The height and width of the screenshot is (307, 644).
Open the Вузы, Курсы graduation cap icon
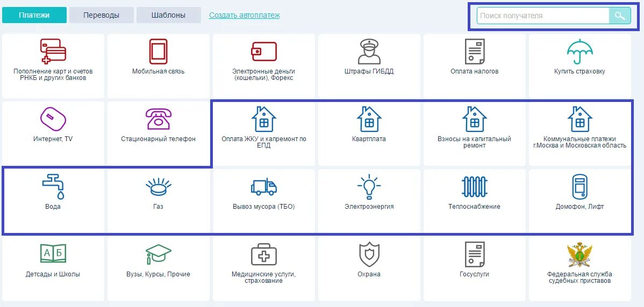pos(158,254)
